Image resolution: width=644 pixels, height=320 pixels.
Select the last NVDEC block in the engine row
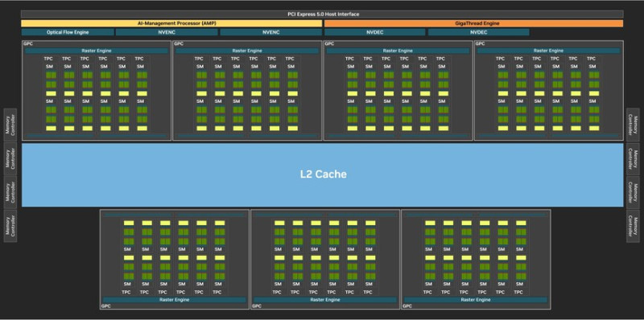point(478,32)
